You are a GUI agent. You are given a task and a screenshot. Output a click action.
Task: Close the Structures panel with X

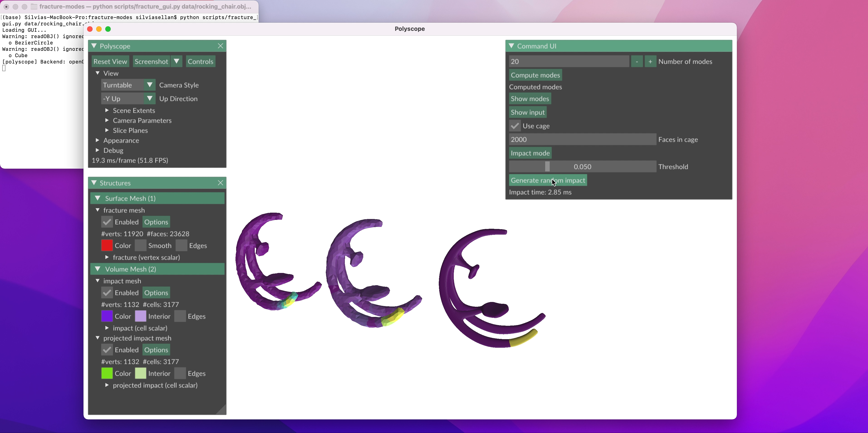(x=220, y=183)
